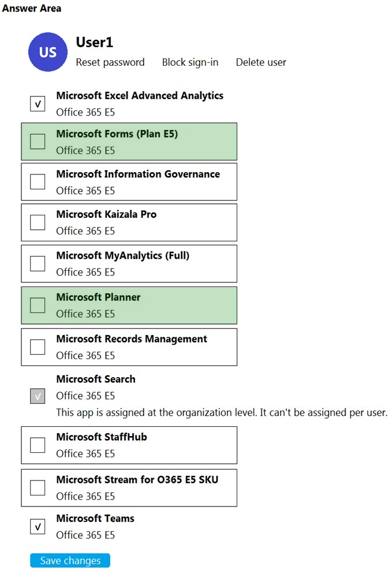Enable Microsoft Information Governance checkbox

(38, 181)
